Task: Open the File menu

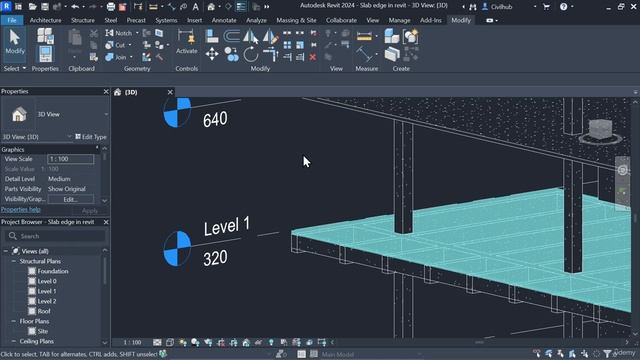Action: tap(12, 20)
